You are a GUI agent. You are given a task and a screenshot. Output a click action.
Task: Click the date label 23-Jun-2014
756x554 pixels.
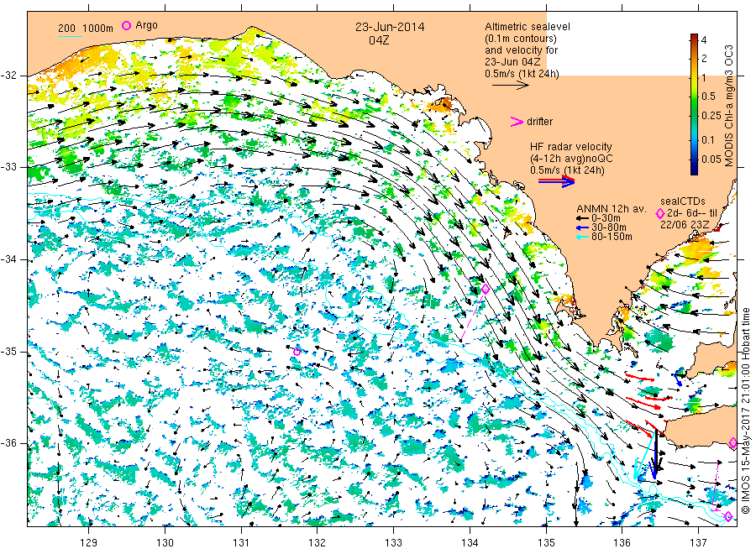[390, 27]
